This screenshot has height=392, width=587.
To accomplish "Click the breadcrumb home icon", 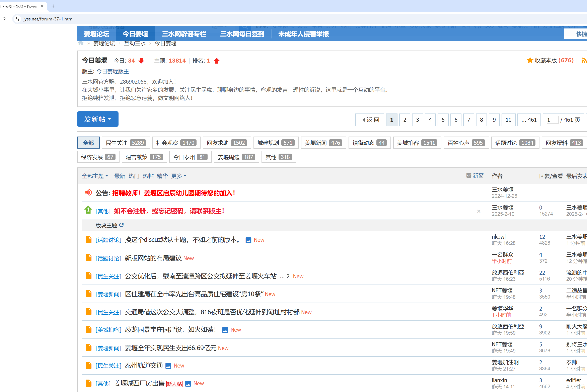I will (80, 43).
